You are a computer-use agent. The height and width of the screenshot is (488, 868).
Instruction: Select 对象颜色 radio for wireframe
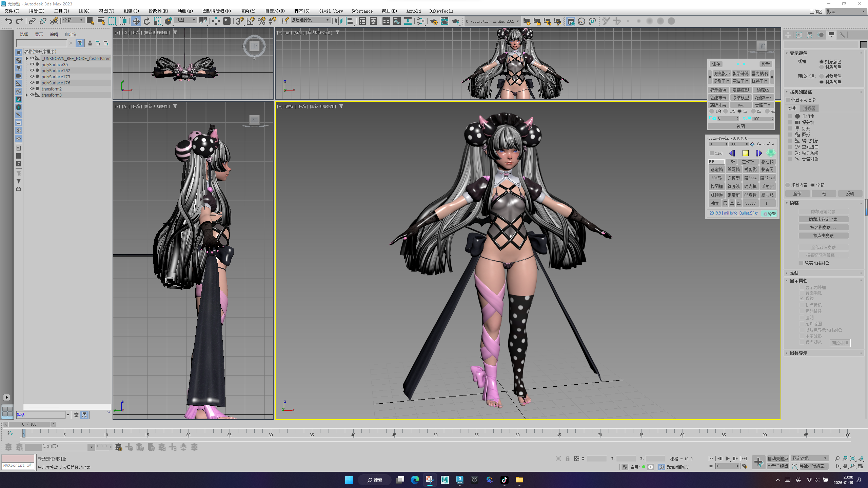pyautogui.click(x=821, y=62)
